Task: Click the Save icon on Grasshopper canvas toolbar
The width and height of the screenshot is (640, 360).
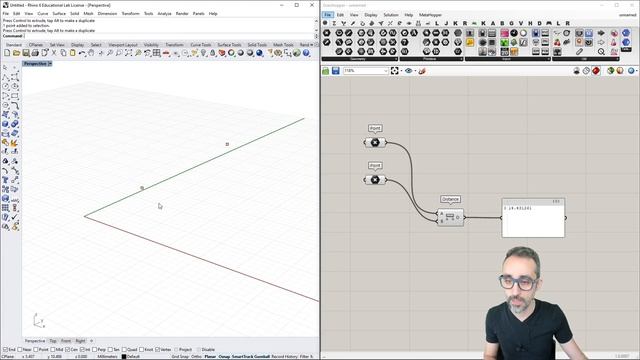Action: [336, 71]
